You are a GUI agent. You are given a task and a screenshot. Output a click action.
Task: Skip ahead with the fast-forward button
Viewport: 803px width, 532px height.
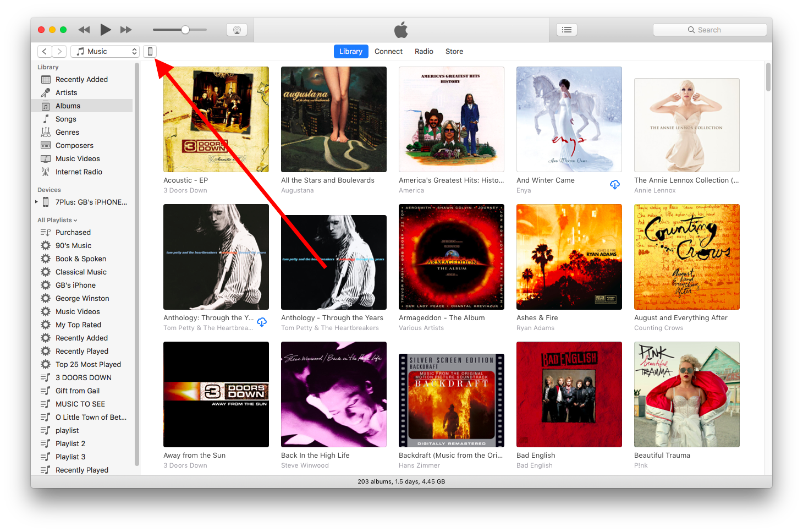[126, 30]
